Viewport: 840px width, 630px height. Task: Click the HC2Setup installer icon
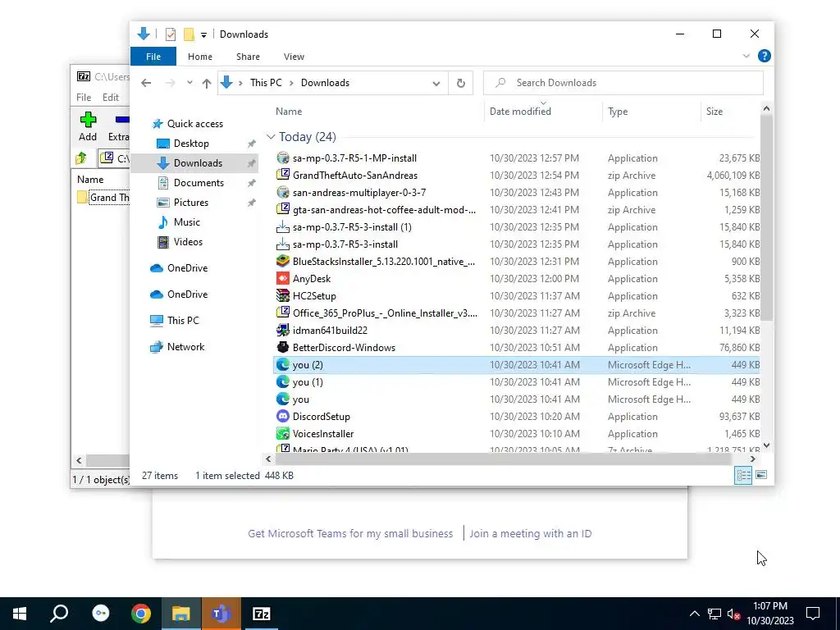click(x=283, y=295)
